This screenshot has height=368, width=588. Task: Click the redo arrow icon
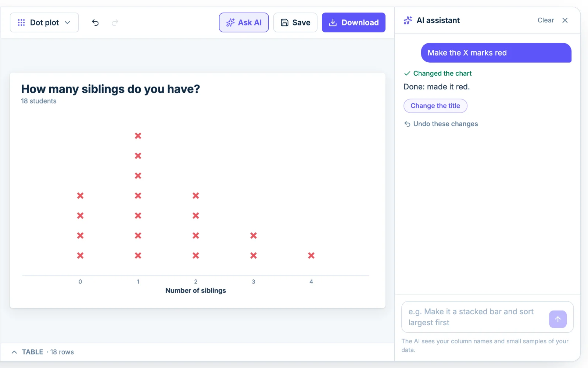[x=115, y=22]
